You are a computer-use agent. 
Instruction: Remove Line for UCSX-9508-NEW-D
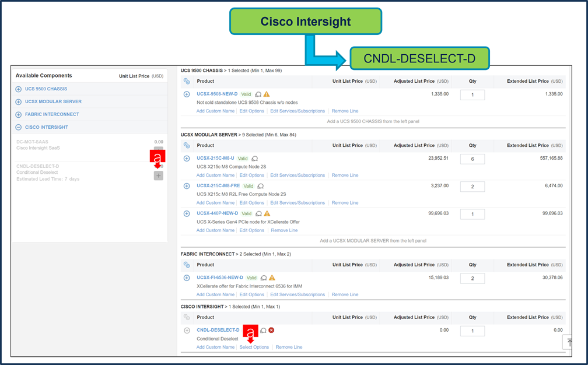(345, 111)
